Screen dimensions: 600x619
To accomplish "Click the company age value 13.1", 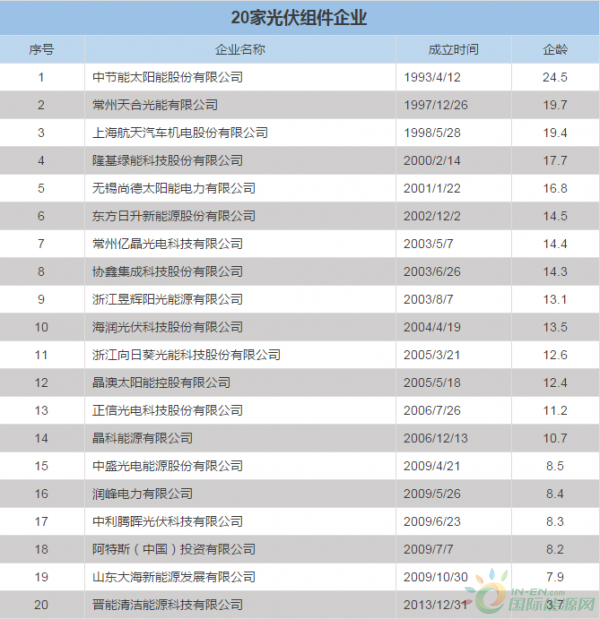I will [555, 299].
